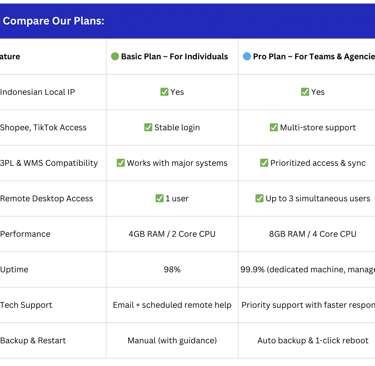Click Auto backup & 1-click reboot text
Screen dimensions: 375x366
(313, 340)
